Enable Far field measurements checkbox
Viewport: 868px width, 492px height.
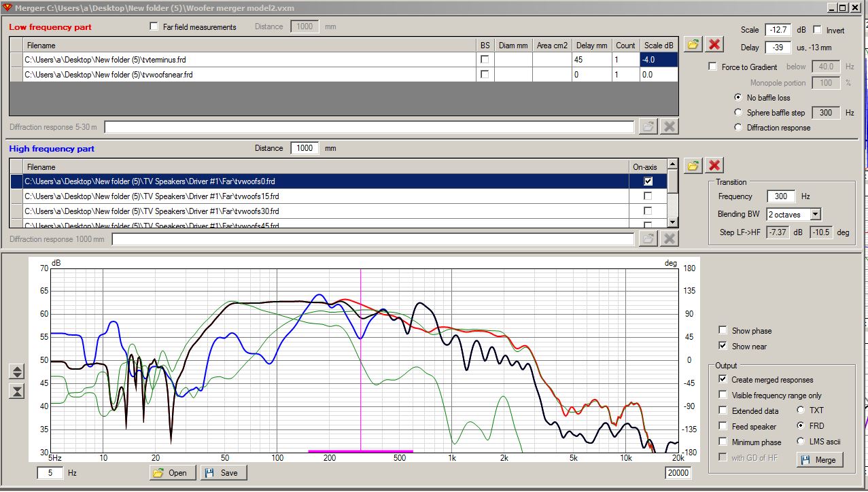154,27
